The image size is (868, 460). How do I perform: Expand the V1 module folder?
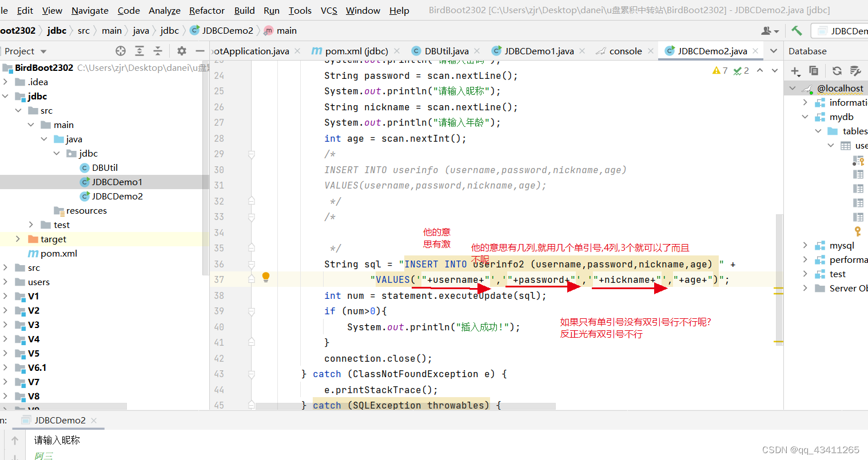pyautogui.click(x=5, y=296)
